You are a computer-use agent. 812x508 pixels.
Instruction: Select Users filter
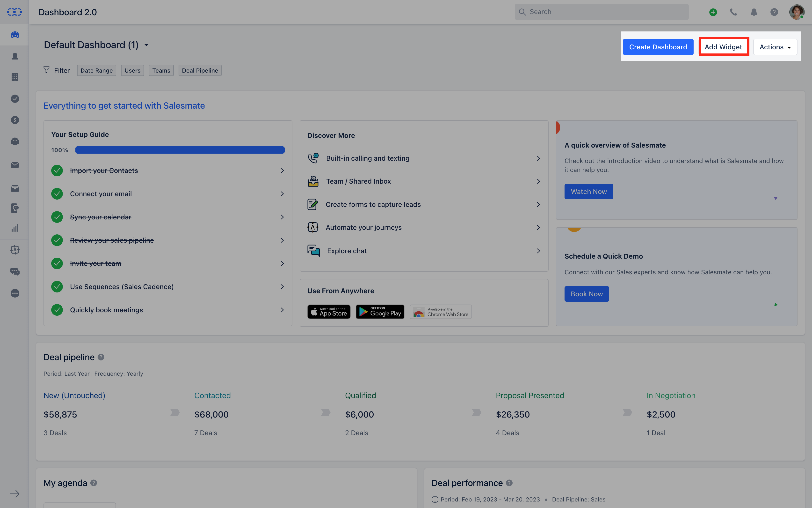point(132,71)
